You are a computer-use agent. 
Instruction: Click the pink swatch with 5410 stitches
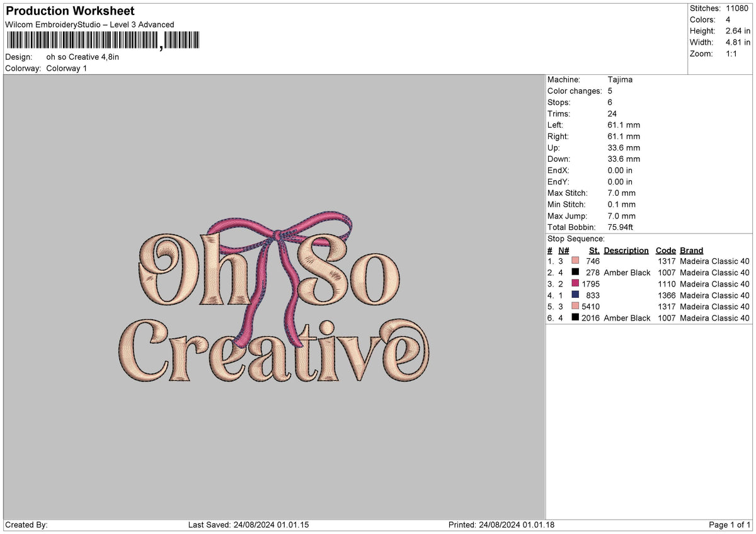[x=575, y=307]
